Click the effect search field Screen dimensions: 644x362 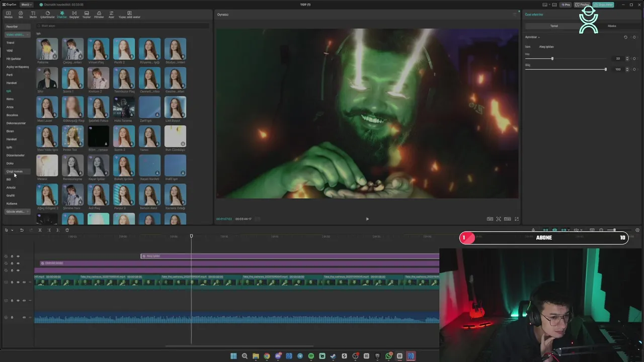coord(123,26)
